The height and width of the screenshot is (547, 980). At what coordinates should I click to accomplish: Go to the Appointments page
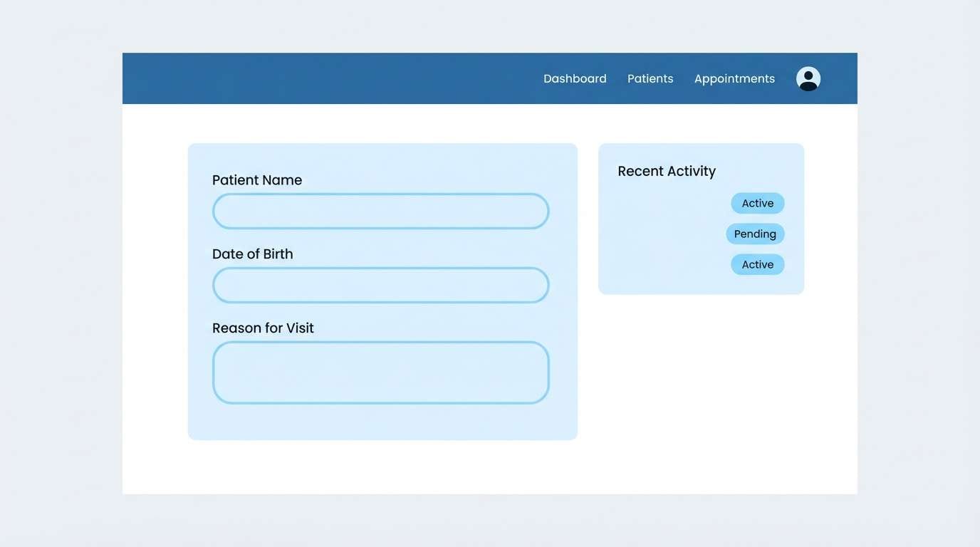pos(734,78)
